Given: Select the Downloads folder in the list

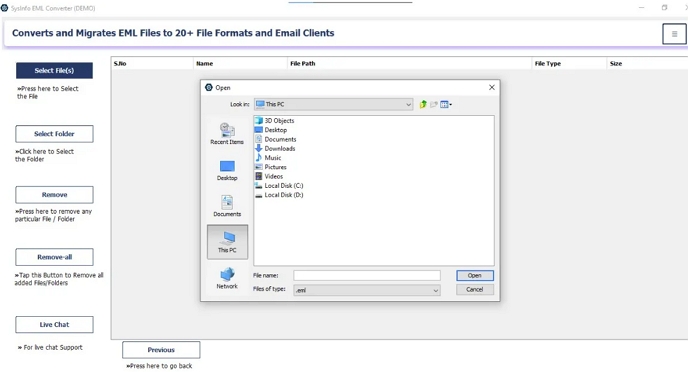Looking at the screenshot, I should pos(275,148).
